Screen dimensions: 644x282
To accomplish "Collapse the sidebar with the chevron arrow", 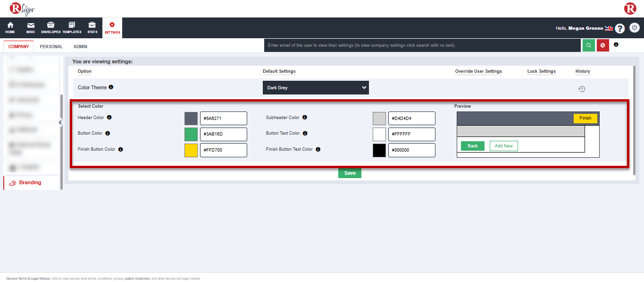I will (x=60, y=123).
